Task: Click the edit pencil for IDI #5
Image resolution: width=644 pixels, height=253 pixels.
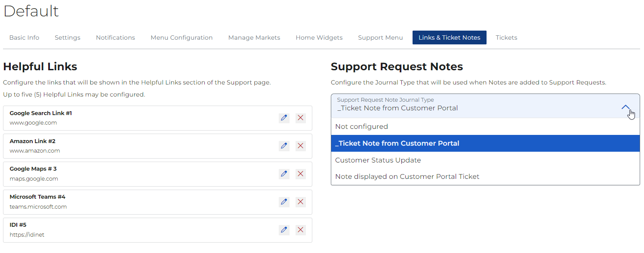Action: (284, 230)
